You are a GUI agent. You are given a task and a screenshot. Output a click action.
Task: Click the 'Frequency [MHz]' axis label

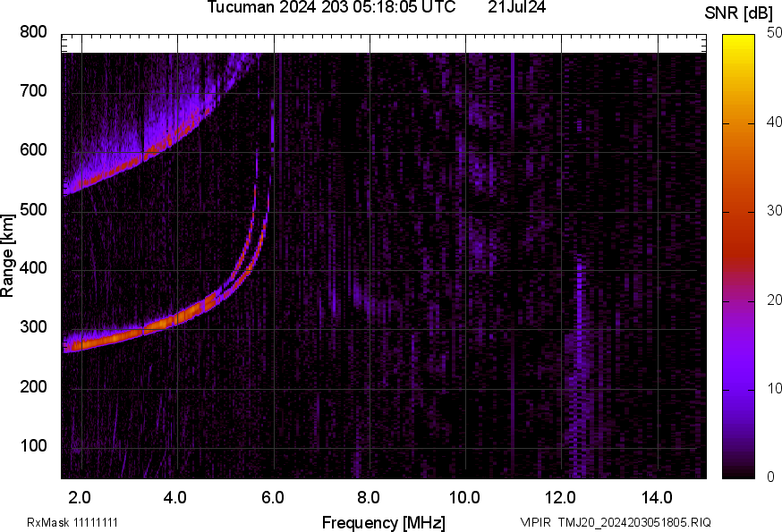click(384, 523)
